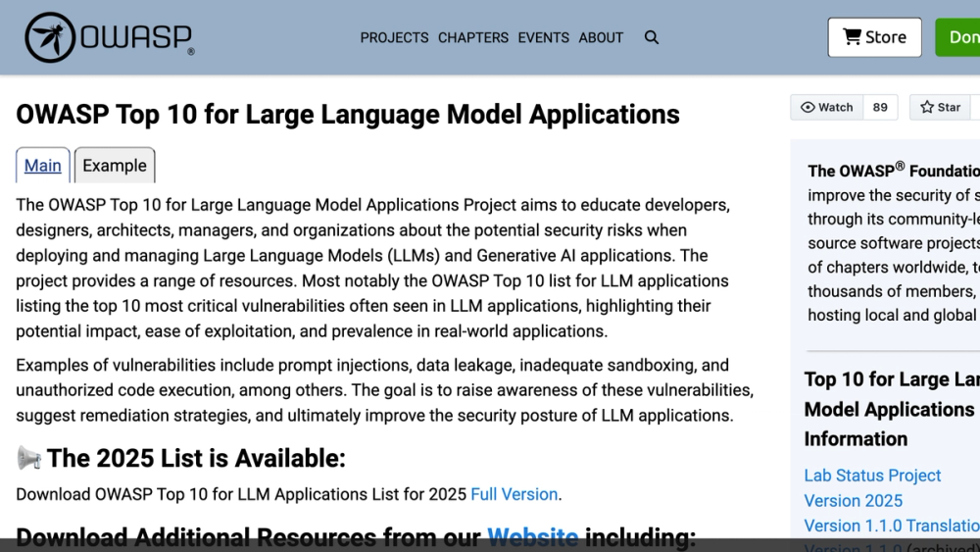Image resolution: width=980 pixels, height=552 pixels.
Task: Open the ABOUT menu
Action: click(601, 37)
